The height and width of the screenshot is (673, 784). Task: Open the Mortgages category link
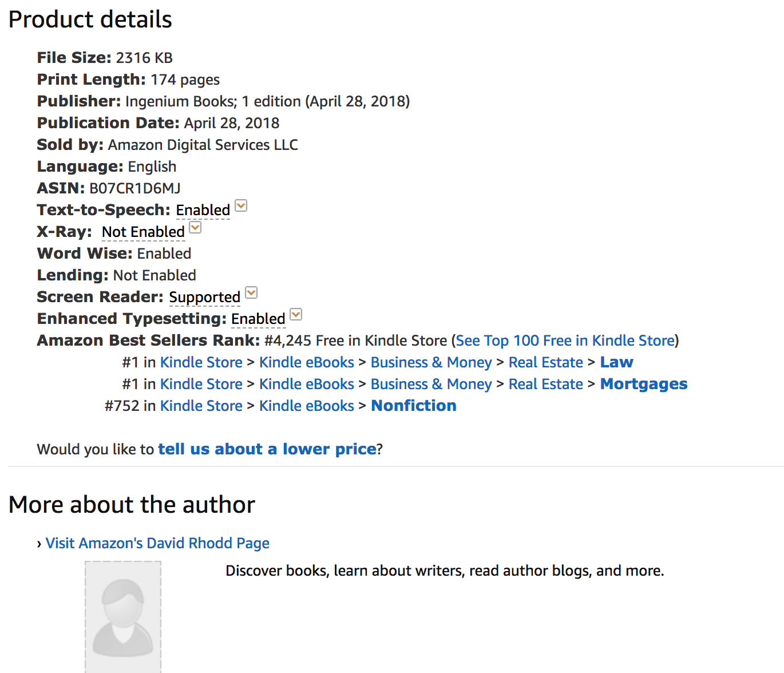(x=643, y=383)
